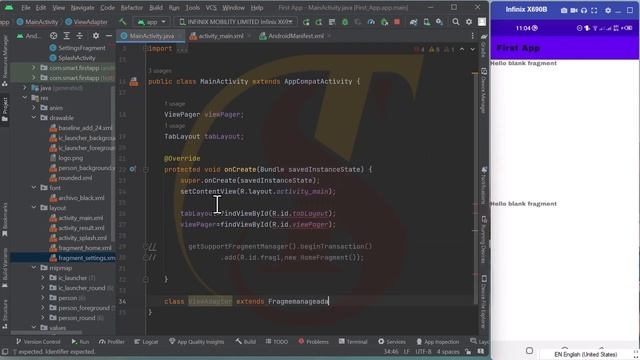Open Device Manager from the main toolbar

pos(427,22)
